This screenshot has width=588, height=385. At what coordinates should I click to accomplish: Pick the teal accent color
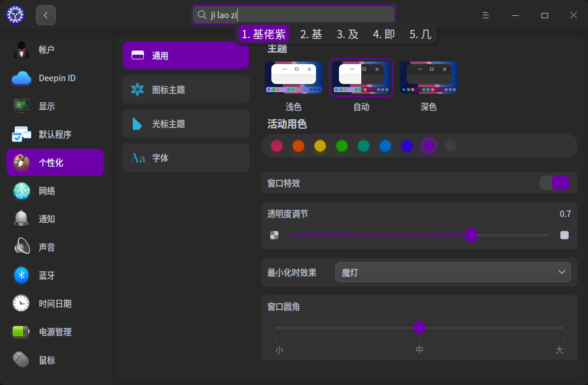pyautogui.click(x=364, y=146)
